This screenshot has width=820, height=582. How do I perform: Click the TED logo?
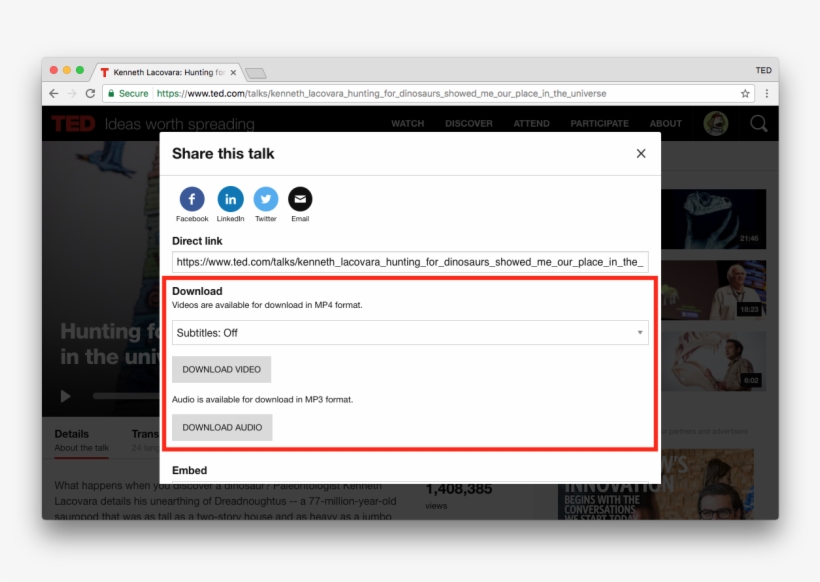(73, 124)
